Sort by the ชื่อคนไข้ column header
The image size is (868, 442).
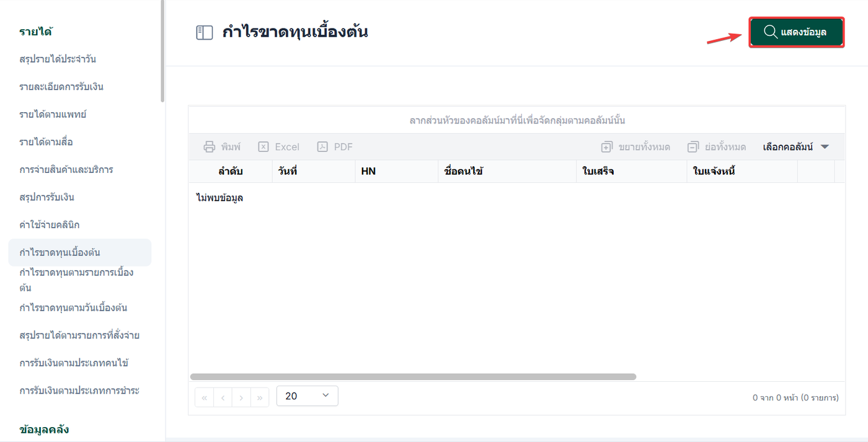pos(507,171)
